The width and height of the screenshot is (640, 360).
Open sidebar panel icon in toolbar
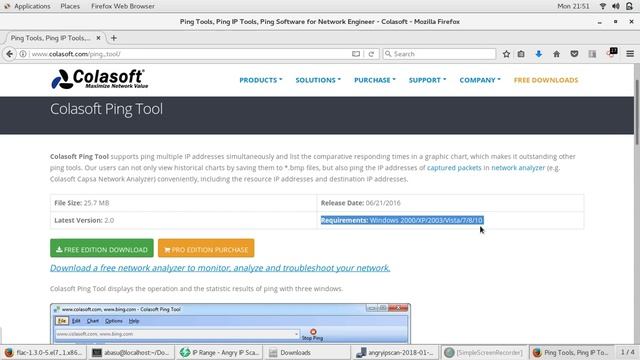[x=592, y=54]
